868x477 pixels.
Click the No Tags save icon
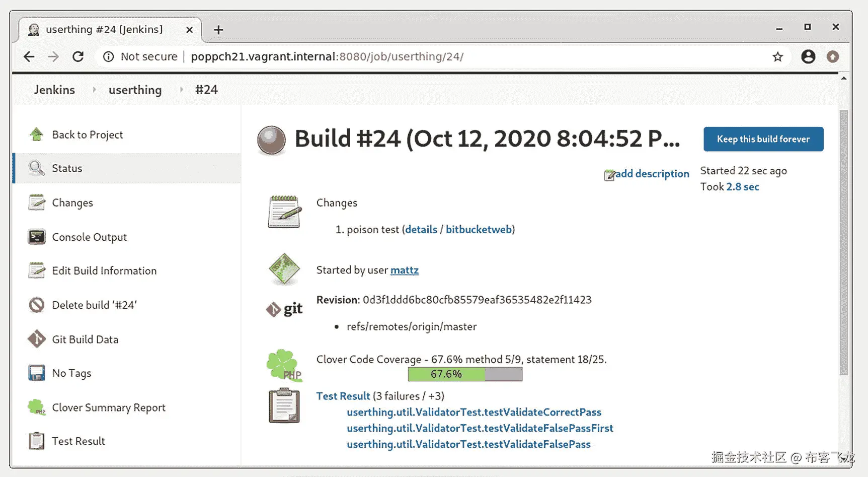tap(36, 373)
